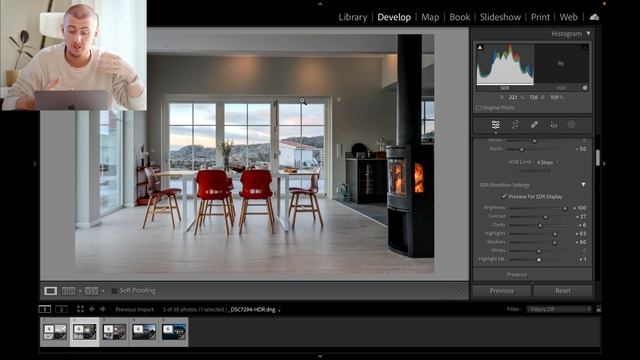Click the Brightness value +100
This screenshot has height=360, width=640.
coord(580,208)
